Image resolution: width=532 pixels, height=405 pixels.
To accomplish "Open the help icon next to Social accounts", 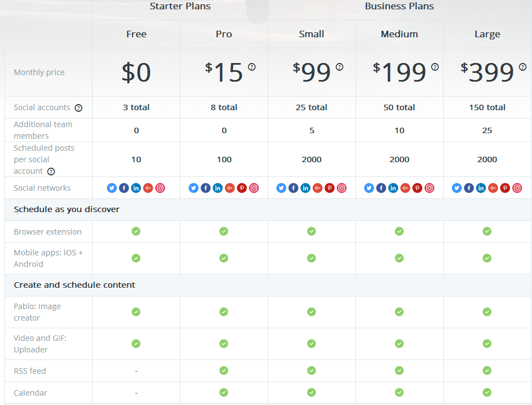I will [x=78, y=108].
